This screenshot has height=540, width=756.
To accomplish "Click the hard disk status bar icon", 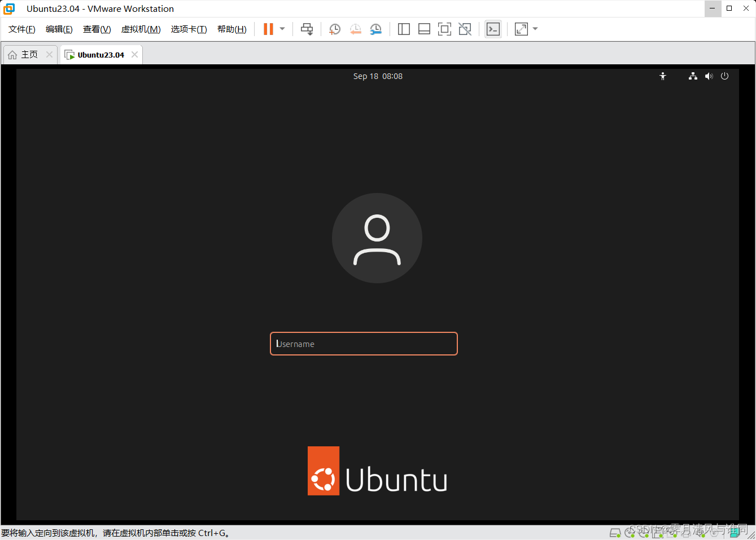I will [615, 533].
